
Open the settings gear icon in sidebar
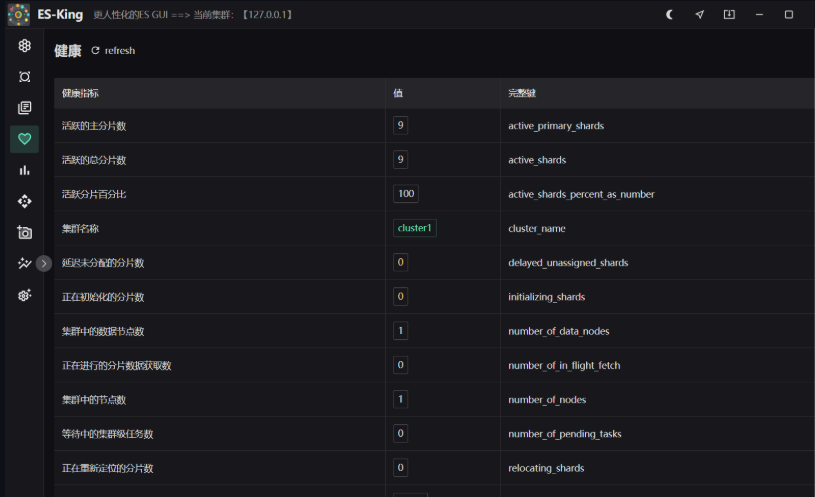click(25, 295)
